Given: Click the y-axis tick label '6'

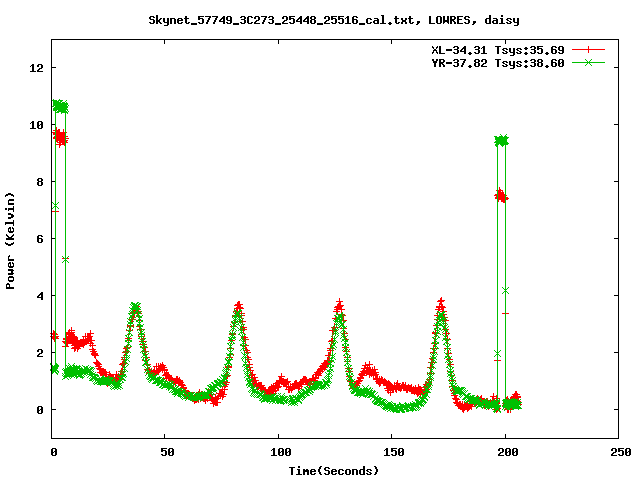Looking at the screenshot, I should pos(40,239).
